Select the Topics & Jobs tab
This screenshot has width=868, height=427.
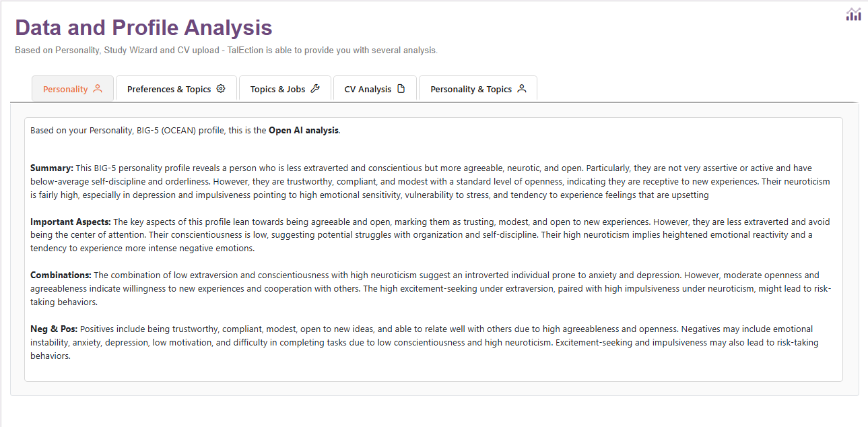pyautogui.click(x=285, y=88)
